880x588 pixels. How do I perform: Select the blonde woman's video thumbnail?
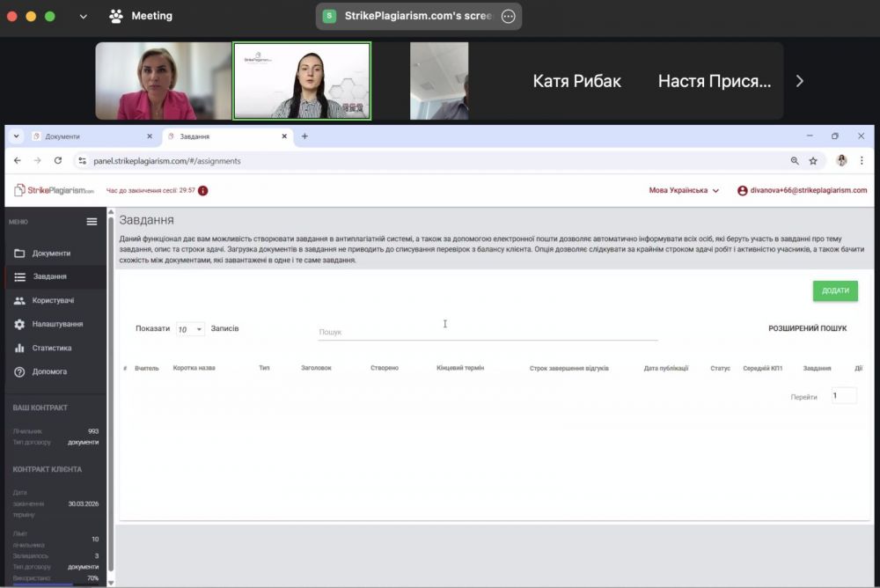click(x=164, y=81)
